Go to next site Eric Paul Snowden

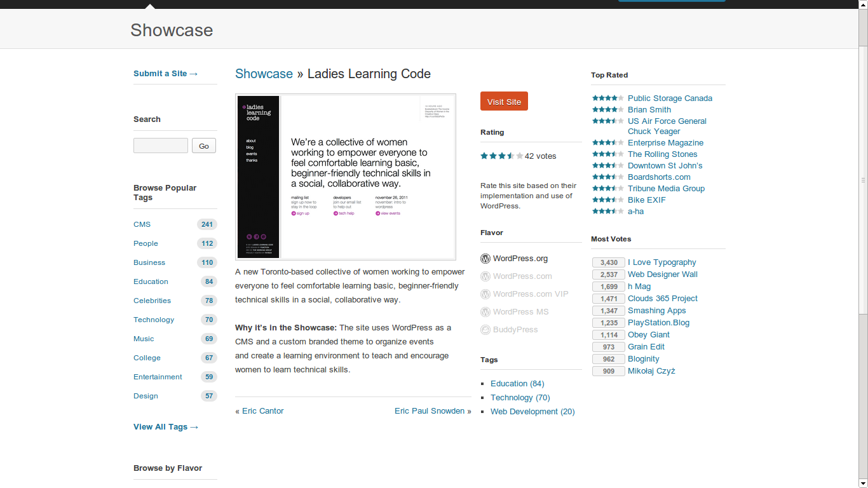(430, 411)
